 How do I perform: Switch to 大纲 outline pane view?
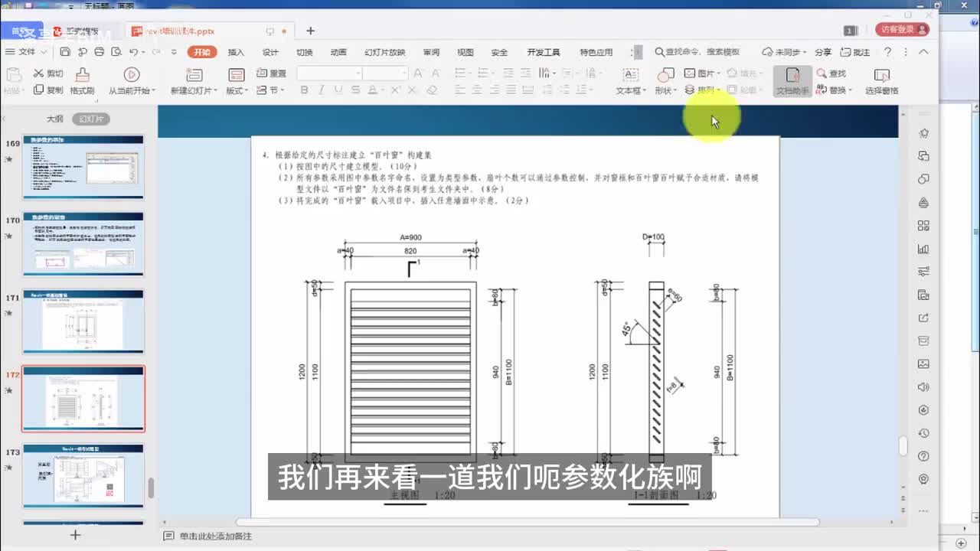(54, 119)
